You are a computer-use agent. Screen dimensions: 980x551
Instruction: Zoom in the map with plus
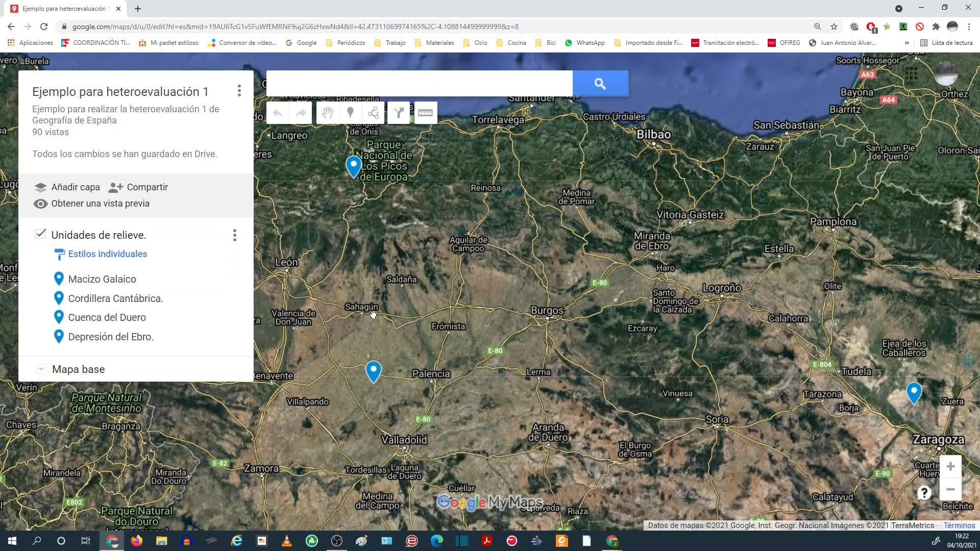tap(950, 466)
